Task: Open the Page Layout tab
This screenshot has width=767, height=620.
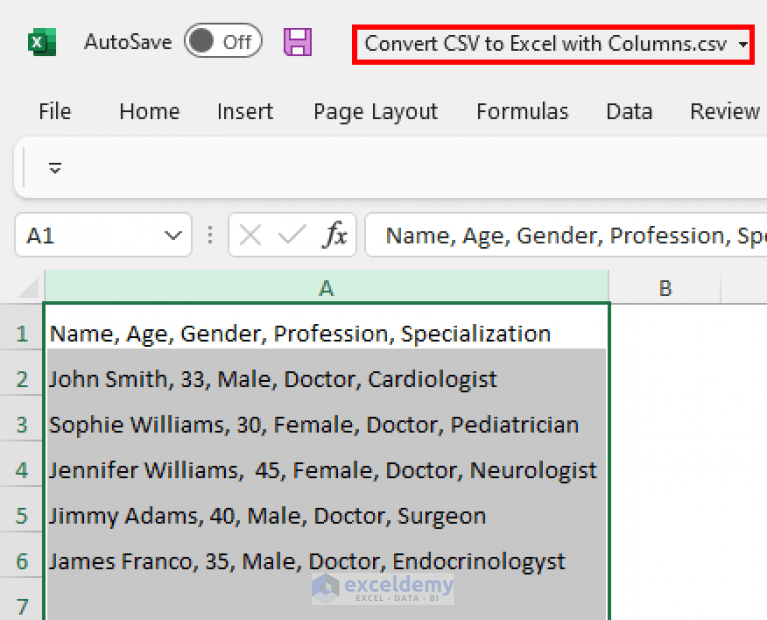Action: point(375,112)
